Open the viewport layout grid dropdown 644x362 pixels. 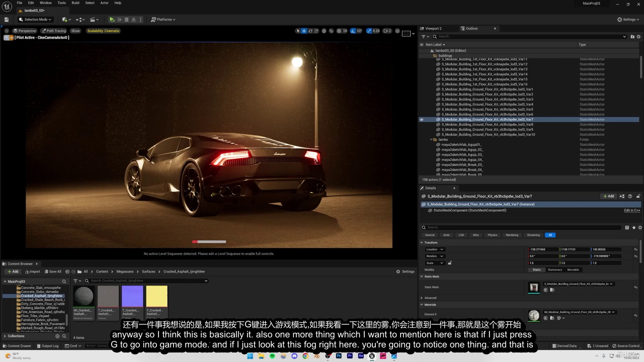click(408, 34)
